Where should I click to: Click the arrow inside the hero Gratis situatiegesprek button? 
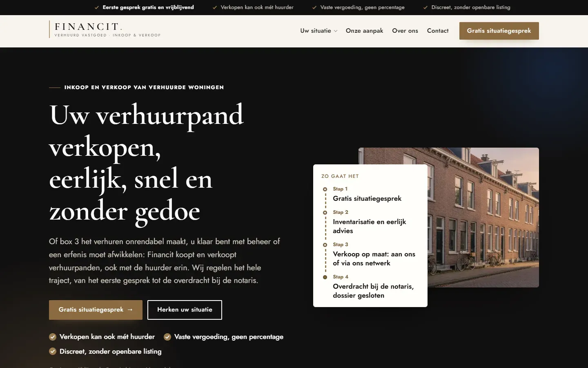(x=130, y=310)
